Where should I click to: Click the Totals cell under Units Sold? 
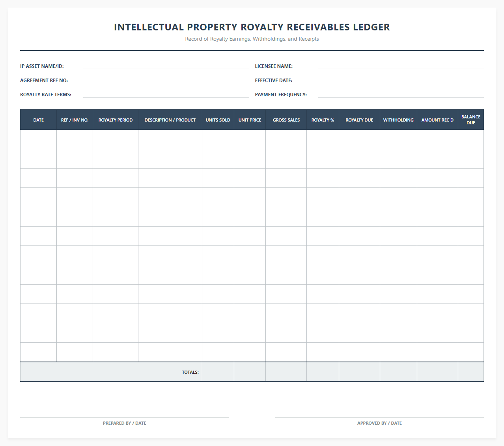(218, 372)
